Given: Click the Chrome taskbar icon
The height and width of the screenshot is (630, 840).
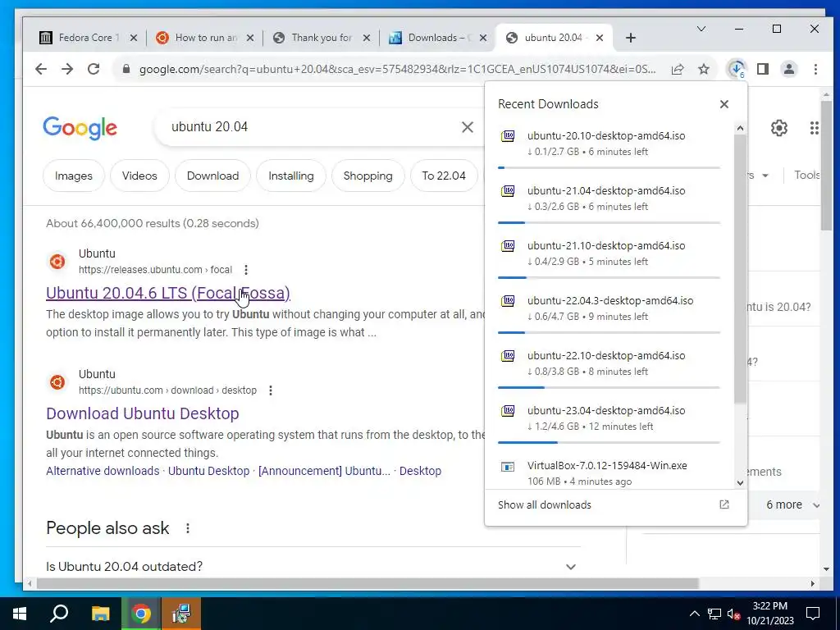Looking at the screenshot, I should point(141,614).
